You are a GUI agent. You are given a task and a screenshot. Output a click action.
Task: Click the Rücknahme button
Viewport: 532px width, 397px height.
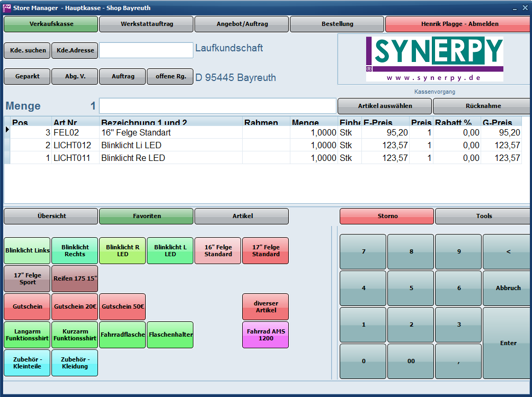tap(483, 106)
